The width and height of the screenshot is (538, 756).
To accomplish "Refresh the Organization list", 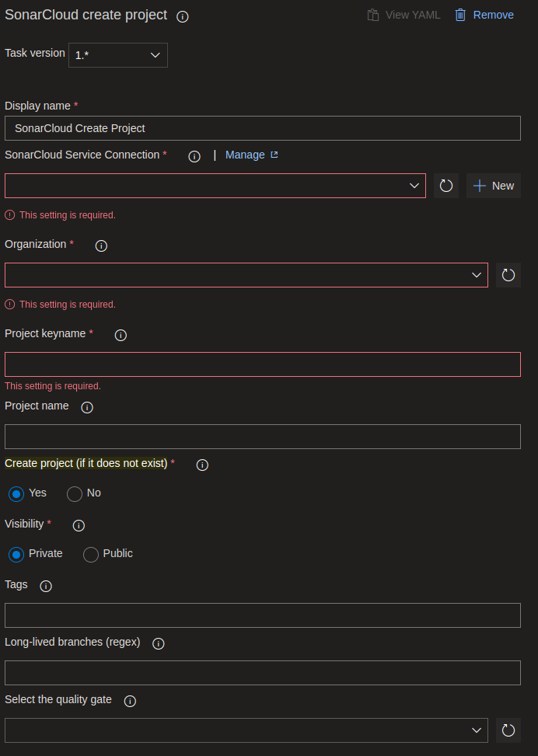I will point(508,275).
